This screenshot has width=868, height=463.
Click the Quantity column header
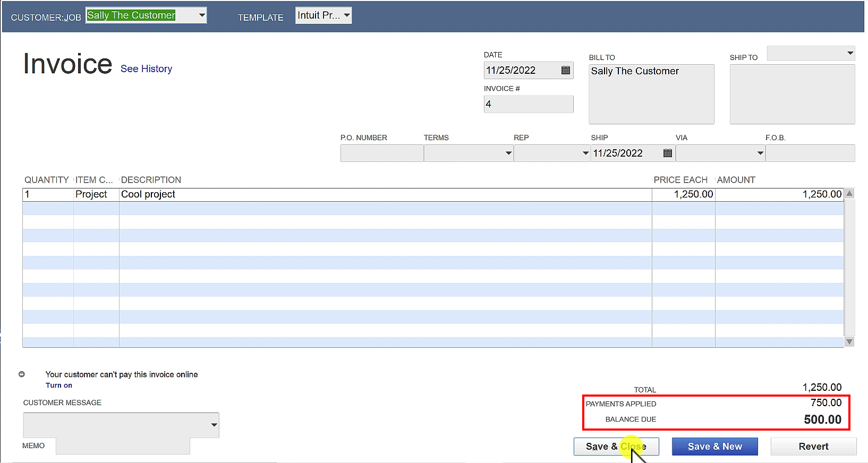(47, 180)
